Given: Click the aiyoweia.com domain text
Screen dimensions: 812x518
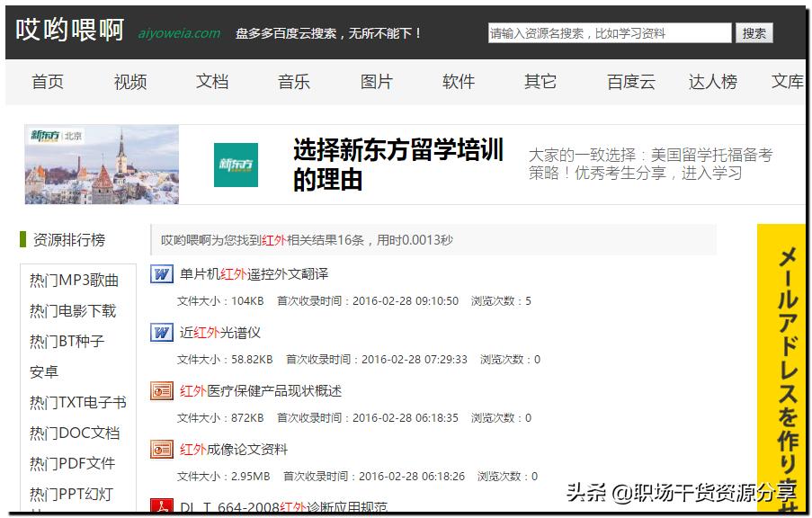Looking at the screenshot, I should click(x=179, y=33).
